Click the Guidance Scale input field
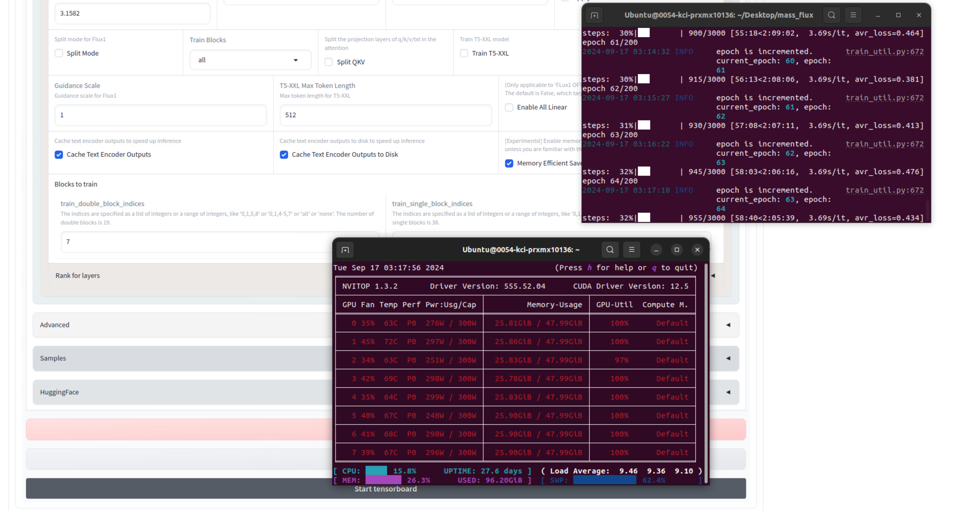The height and width of the screenshot is (511, 980). click(161, 115)
